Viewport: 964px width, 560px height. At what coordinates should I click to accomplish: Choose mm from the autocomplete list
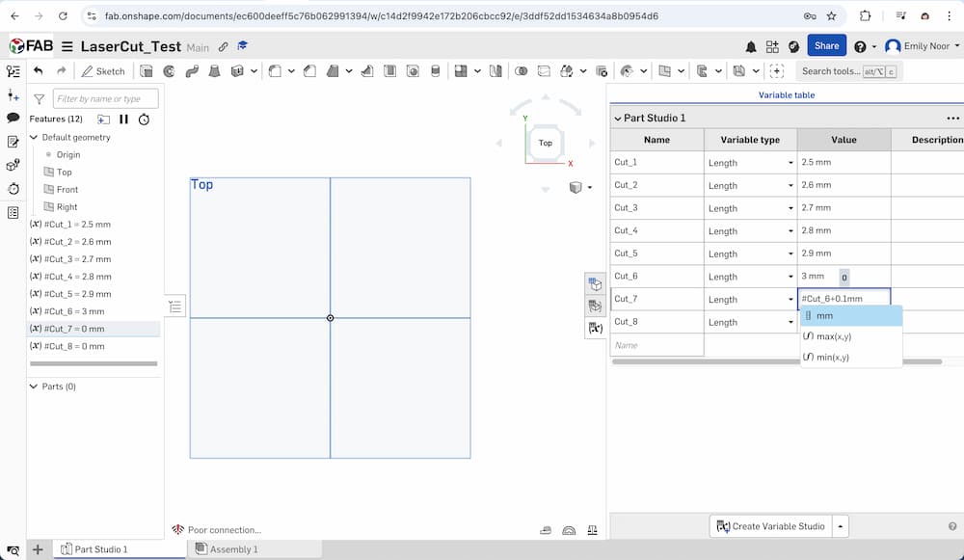[851, 316]
